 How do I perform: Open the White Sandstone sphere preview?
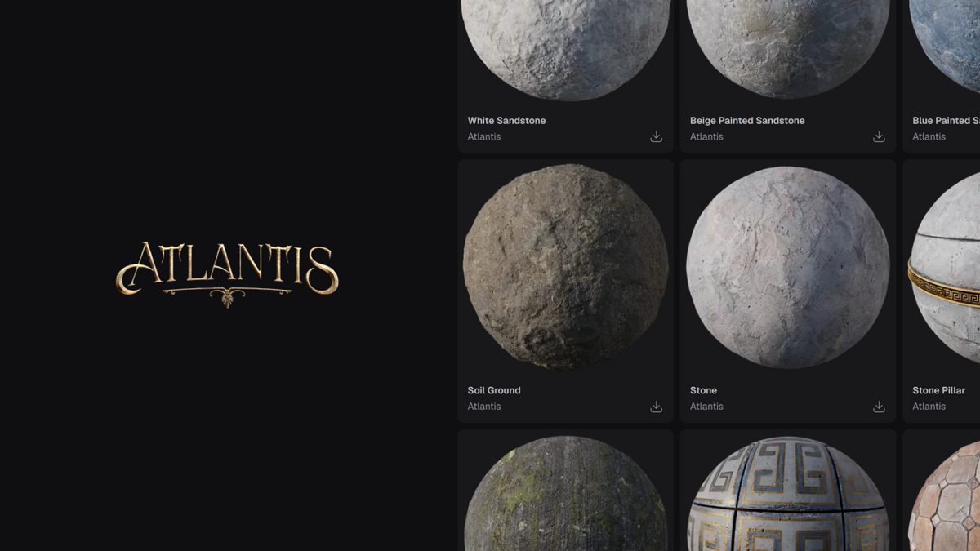[x=566, y=49]
